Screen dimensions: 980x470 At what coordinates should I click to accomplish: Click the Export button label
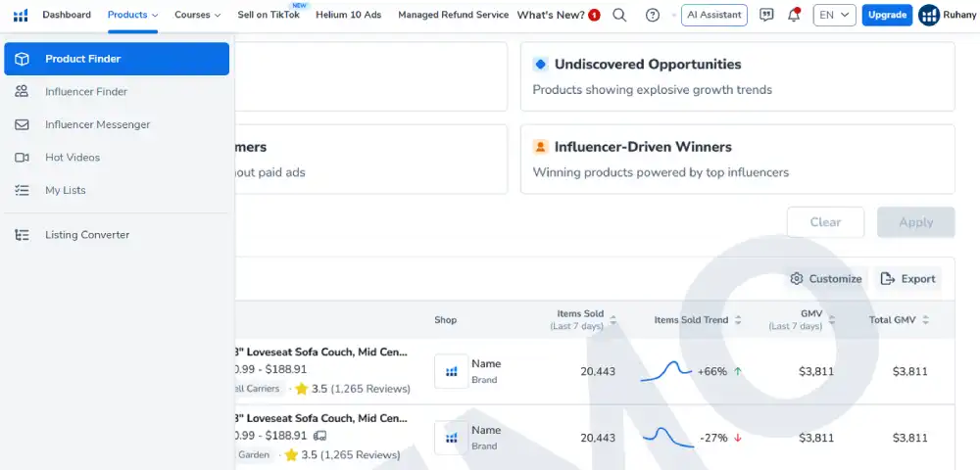coord(918,279)
